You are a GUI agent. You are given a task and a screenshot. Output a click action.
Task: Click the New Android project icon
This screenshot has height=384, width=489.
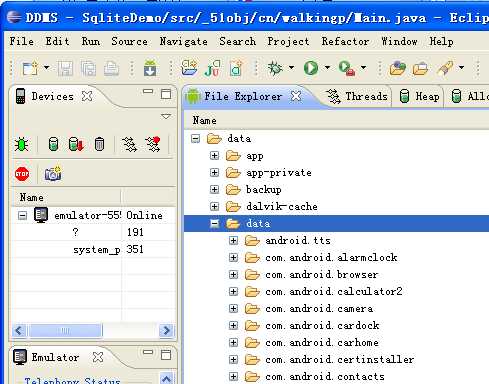[x=189, y=68]
